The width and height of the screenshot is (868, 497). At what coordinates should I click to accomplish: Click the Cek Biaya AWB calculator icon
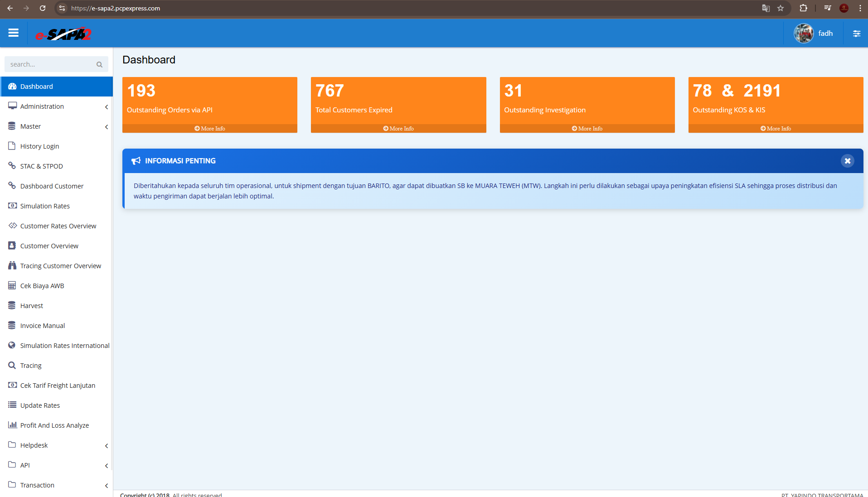[x=12, y=285]
